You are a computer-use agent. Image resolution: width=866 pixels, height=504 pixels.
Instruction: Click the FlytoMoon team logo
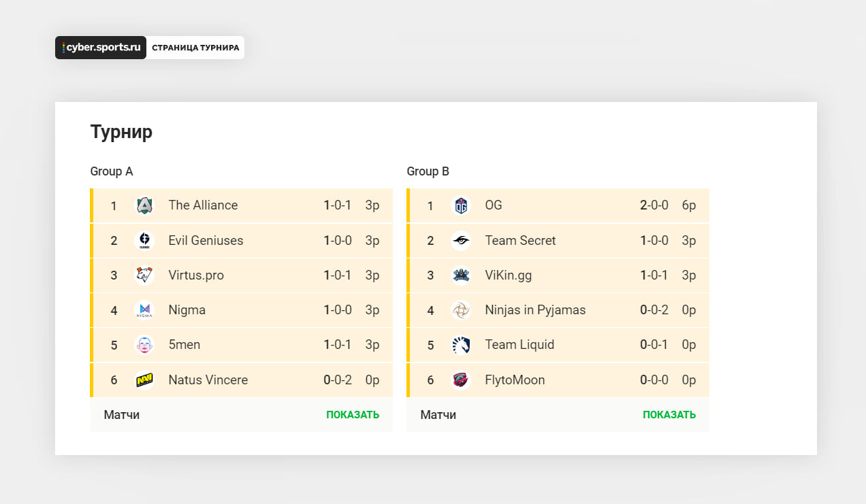(x=461, y=380)
